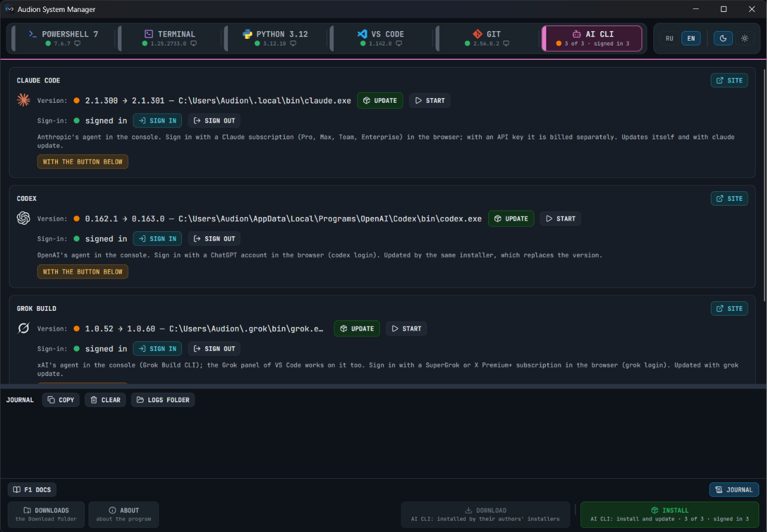Sign out of Codex
This screenshot has height=532, width=767.
pyautogui.click(x=214, y=239)
